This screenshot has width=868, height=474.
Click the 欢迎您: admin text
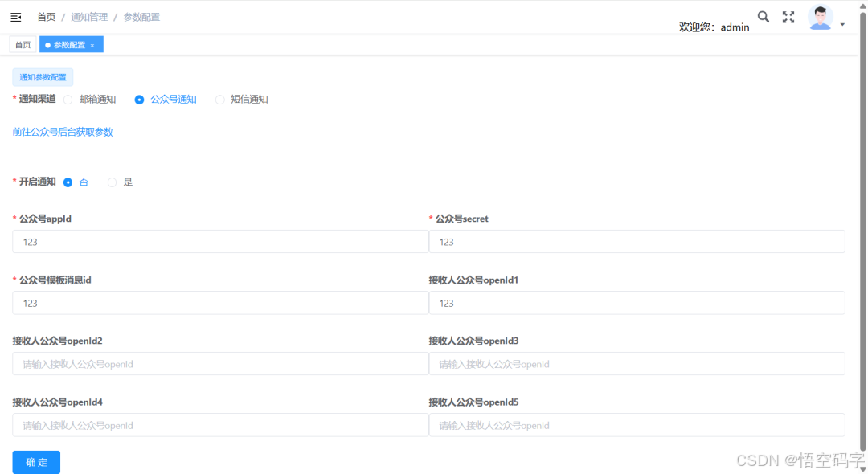point(714,27)
